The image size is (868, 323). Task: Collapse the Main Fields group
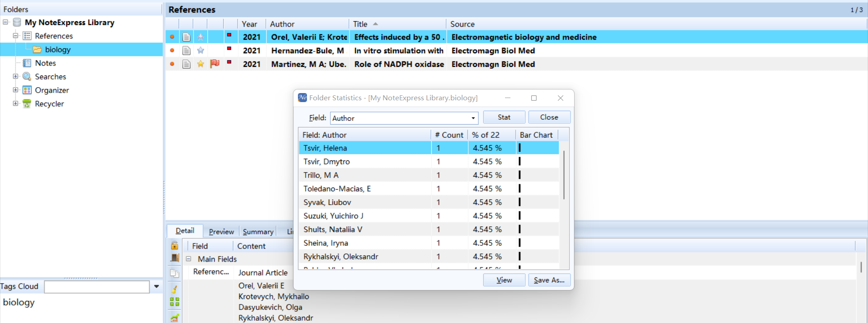coord(189,259)
